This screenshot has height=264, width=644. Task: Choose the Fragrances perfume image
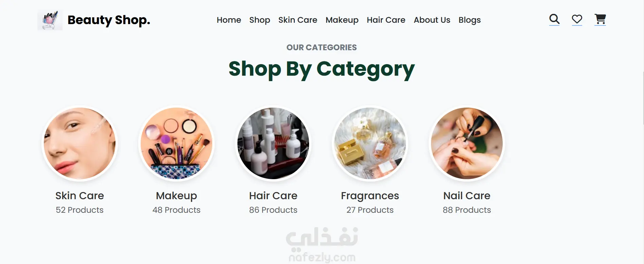point(370,144)
